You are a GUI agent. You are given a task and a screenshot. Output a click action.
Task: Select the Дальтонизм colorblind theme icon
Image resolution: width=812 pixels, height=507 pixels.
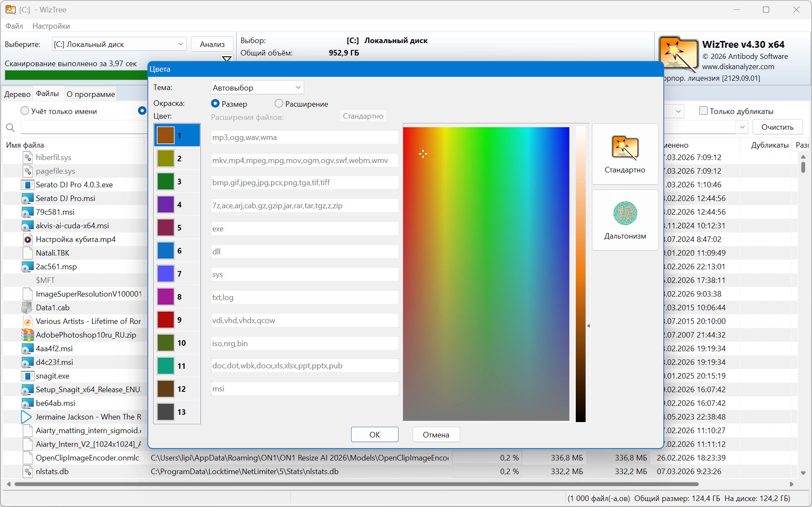625,213
